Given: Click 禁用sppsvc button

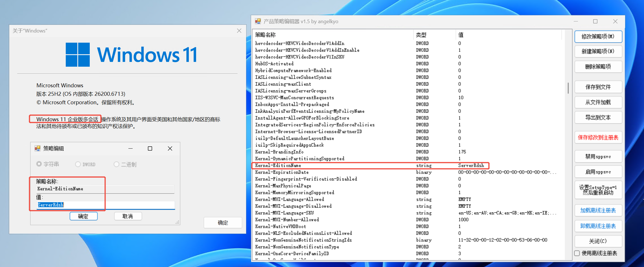Looking at the screenshot, I should tap(598, 157).
